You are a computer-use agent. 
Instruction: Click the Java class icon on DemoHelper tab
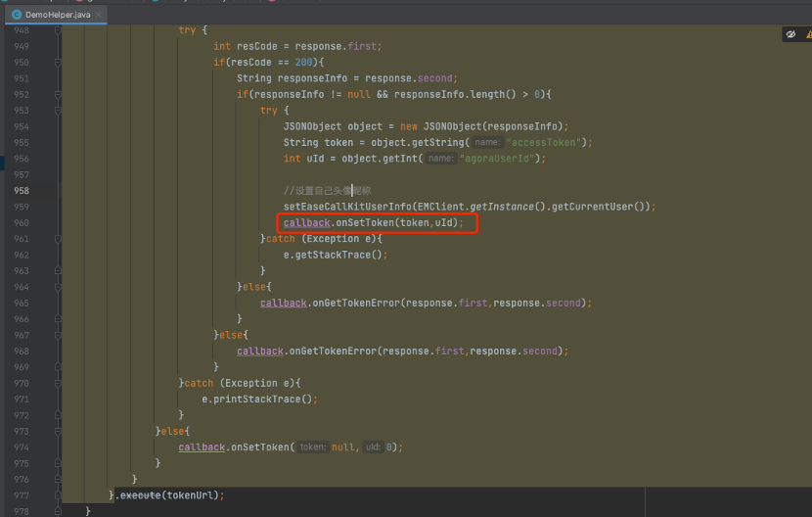click(x=17, y=15)
